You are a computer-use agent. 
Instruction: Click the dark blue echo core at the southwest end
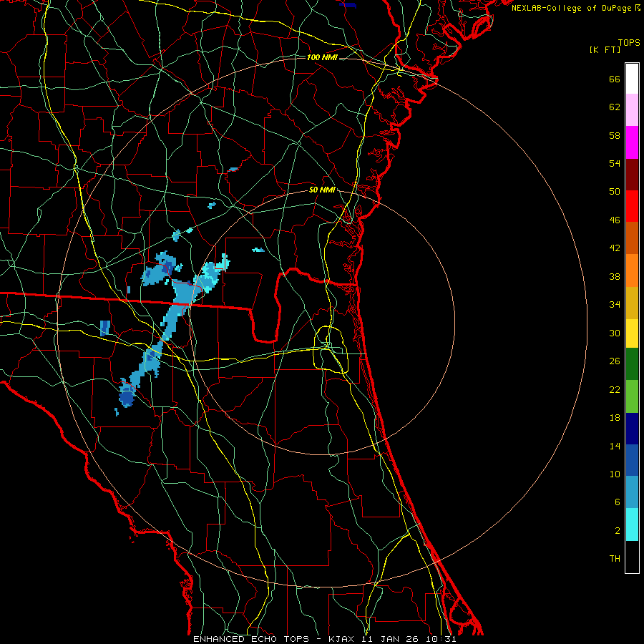coord(127,398)
